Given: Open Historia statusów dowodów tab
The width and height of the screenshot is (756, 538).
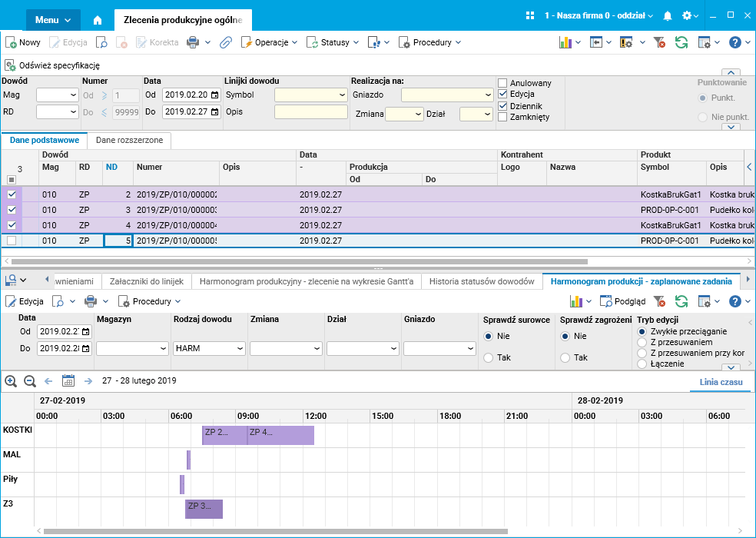Looking at the screenshot, I should (482, 281).
